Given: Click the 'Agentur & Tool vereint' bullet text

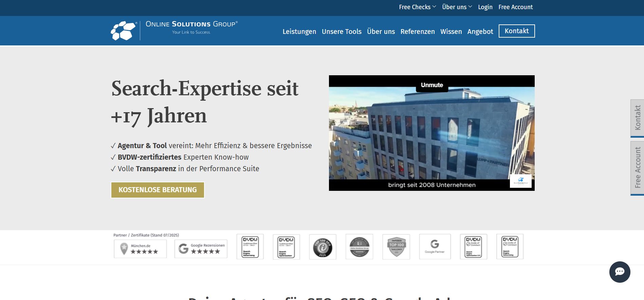Looking at the screenshot, I should [211, 146].
